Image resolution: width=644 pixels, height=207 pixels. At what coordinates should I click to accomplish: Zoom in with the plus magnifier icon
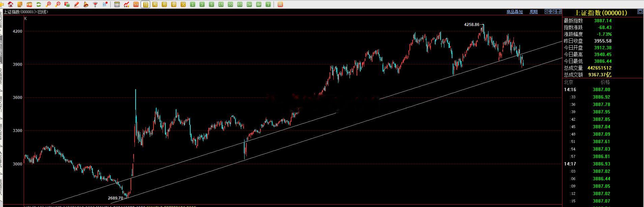click(48, 4)
